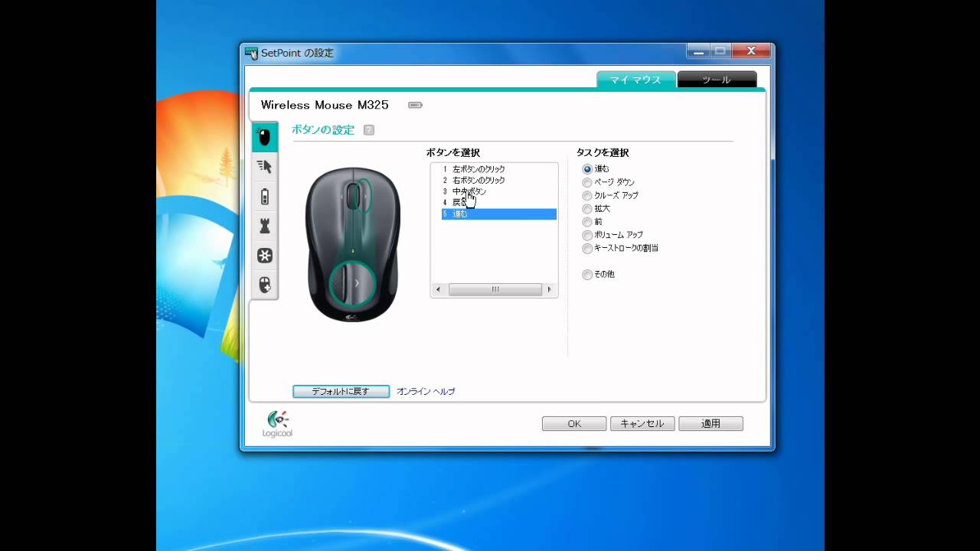
Task: Select the 拡大 radio option
Action: coord(587,209)
